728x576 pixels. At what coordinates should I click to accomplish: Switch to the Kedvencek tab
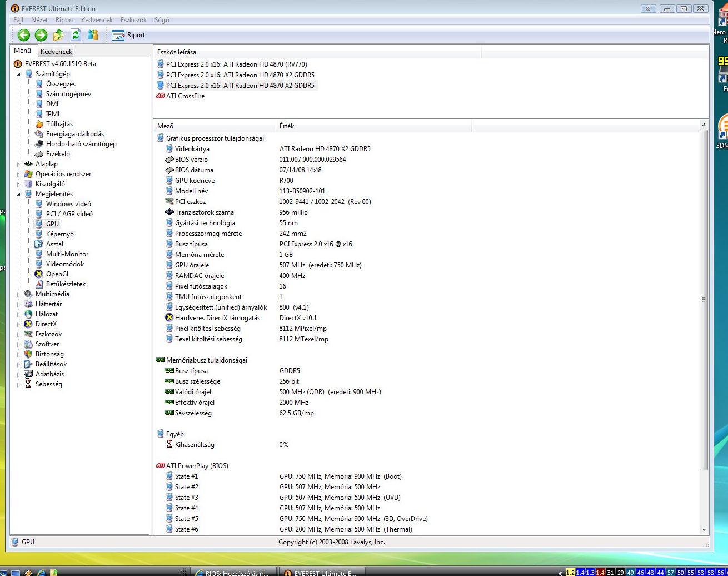(56, 51)
